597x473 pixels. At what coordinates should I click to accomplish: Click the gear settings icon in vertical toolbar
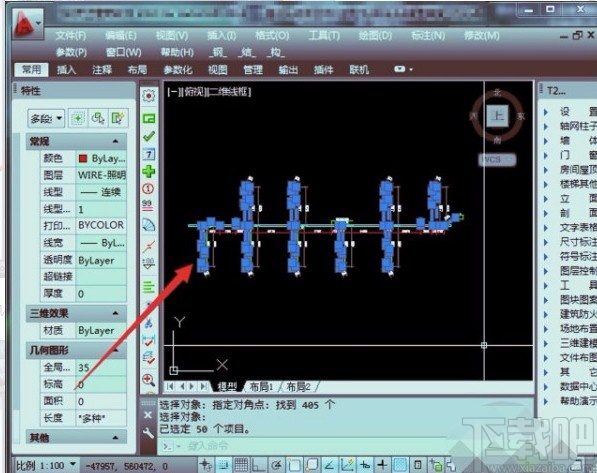pyautogui.click(x=148, y=96)
